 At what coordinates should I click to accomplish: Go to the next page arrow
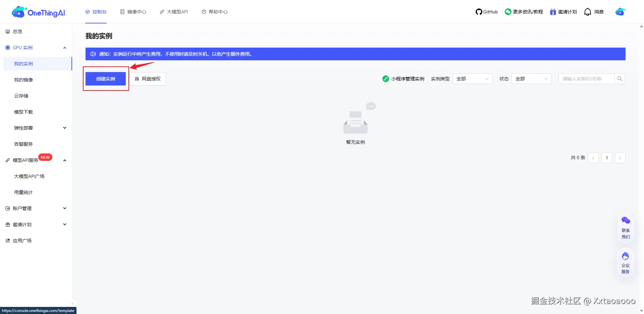620,158
